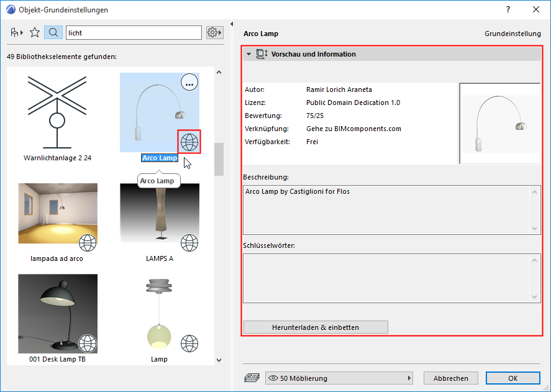Select the 001 Desk Lamp TB thumbnail

pos(58,314)
